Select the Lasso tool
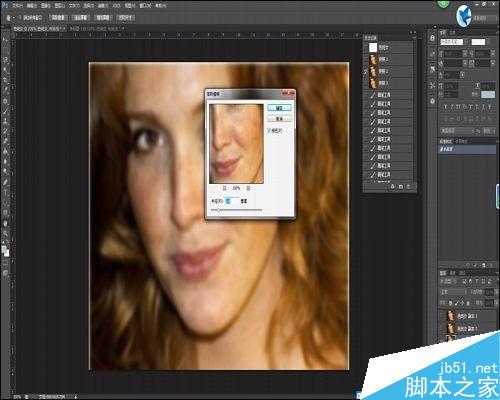The image size is (500, 400). (5, 60)
